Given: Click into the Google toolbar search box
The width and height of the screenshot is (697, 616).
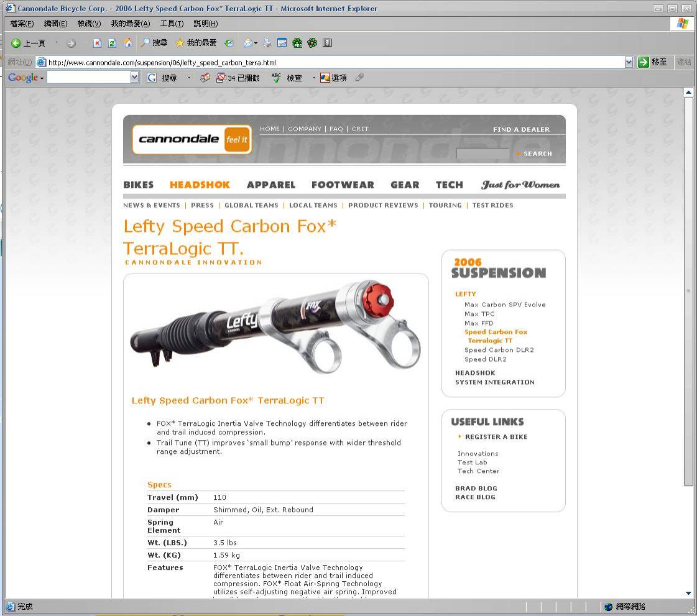Looking at the screenshot, I should coord(89,78).
